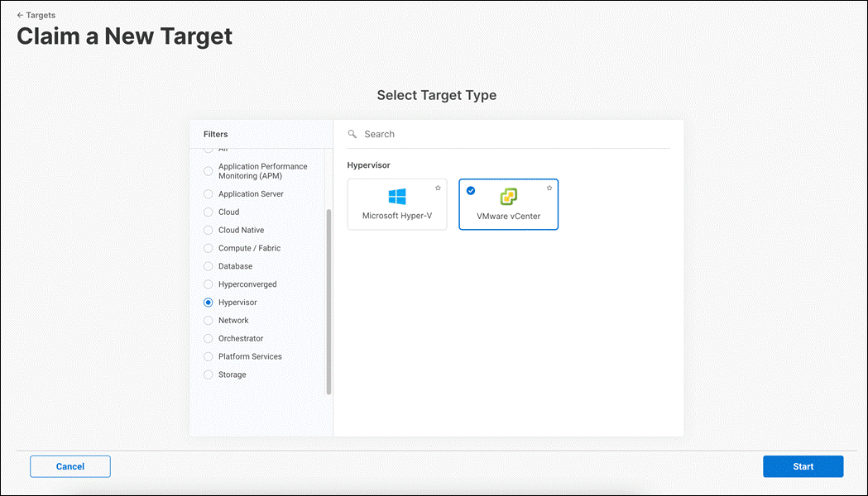
Task: Enable the Hyperconverged filter
Action: (208, 284)
